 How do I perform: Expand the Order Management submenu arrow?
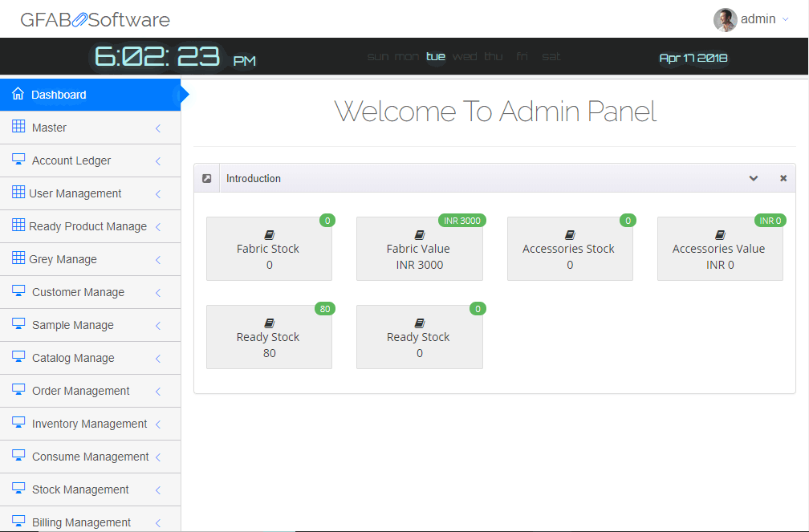158,391
